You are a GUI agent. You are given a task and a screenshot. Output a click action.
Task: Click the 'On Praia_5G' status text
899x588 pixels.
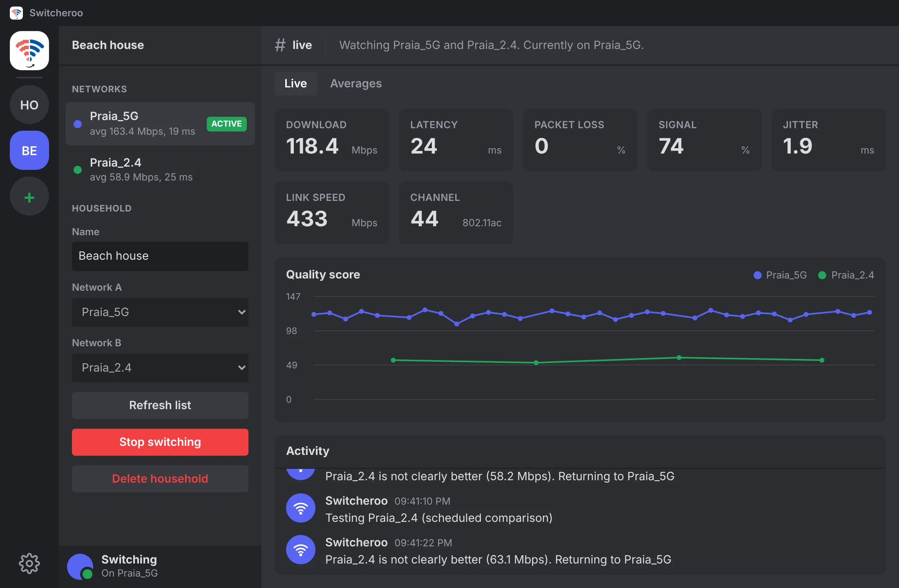(130, 573)
